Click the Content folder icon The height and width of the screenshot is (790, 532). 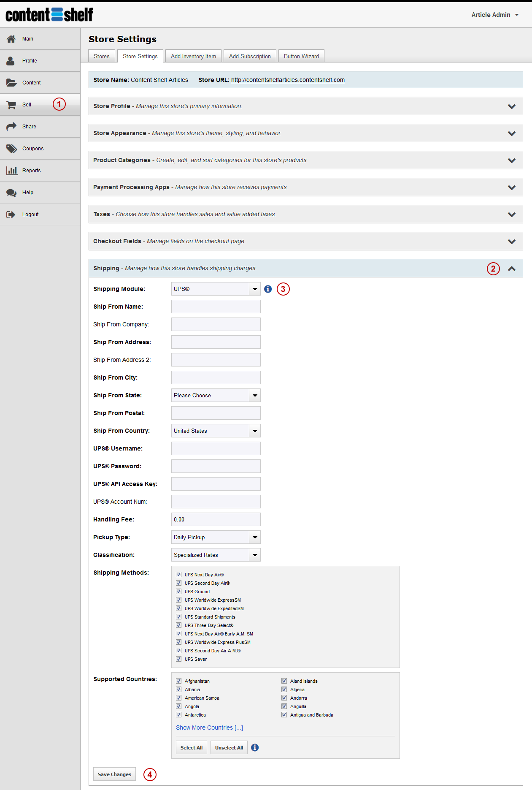(11, 83)
